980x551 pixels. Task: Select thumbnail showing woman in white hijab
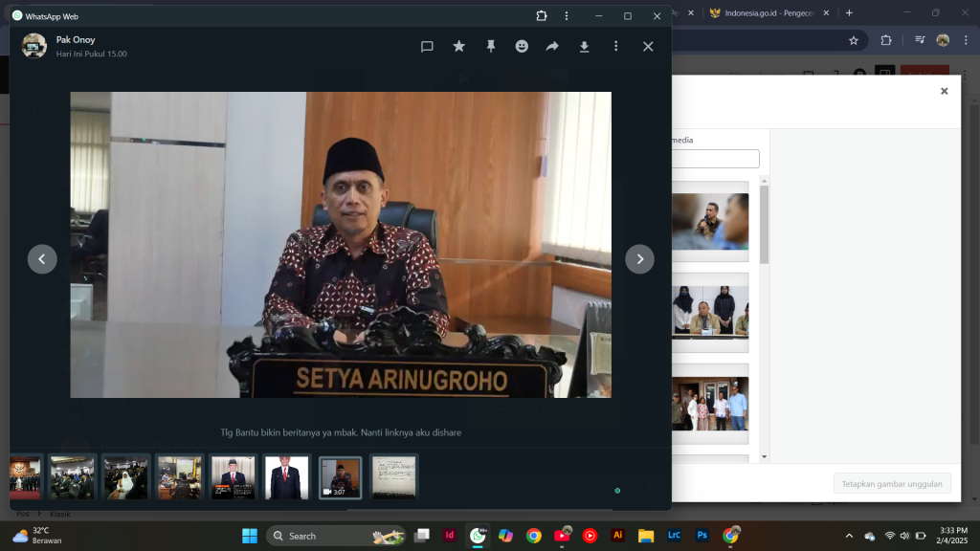point(125,478)
